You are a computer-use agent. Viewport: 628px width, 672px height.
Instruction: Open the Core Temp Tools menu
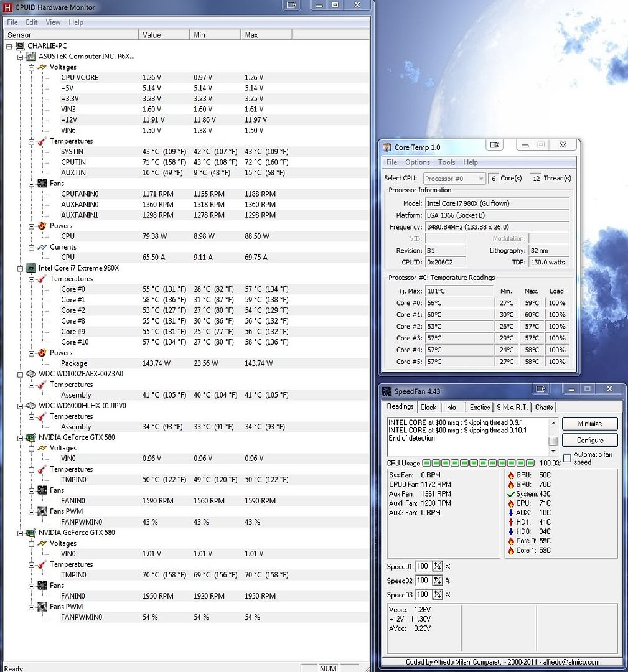coord(447,162)
